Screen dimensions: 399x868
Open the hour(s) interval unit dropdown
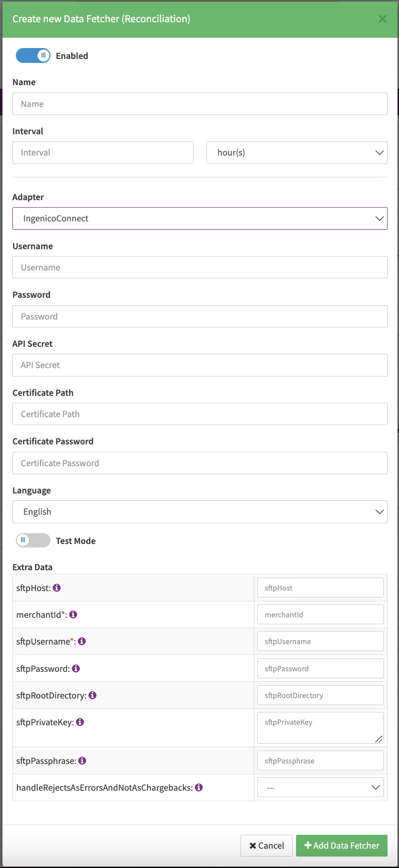click(297, 153)
